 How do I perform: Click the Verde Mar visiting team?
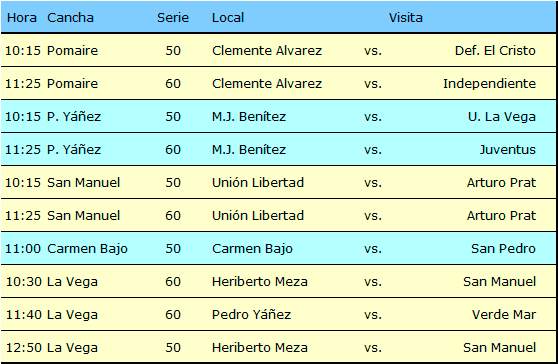(504, 315)
